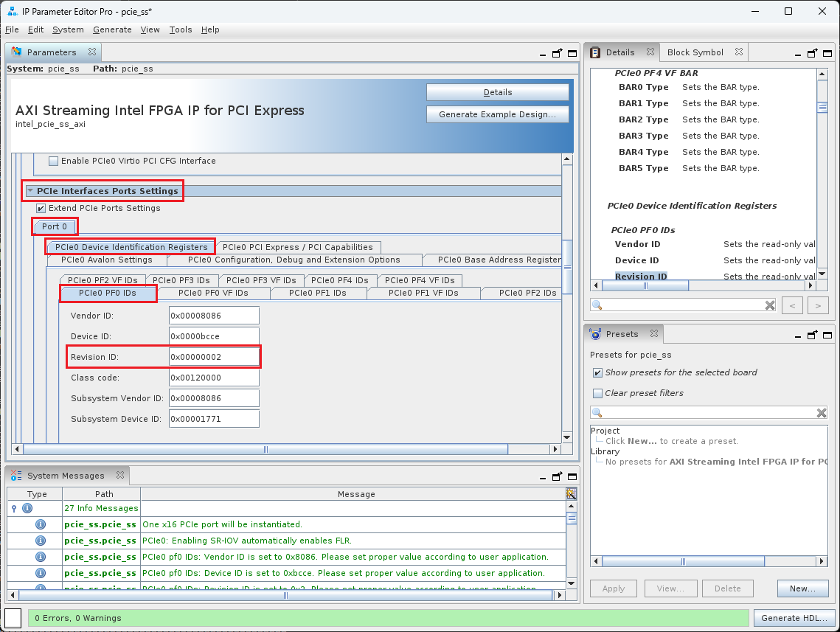Open the Generate menu
The height and width of the screenshot is (632, 840).
[x=112, y=29]
